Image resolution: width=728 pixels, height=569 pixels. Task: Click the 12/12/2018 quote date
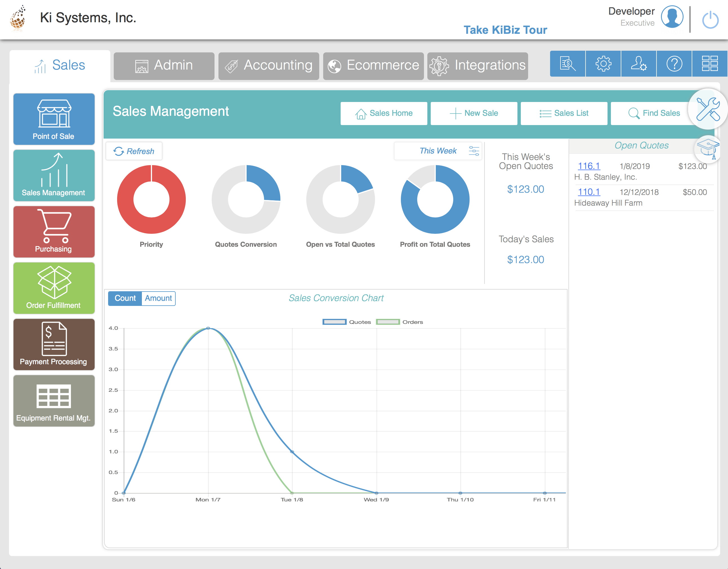pyautogui.click(x=639, y=192)
